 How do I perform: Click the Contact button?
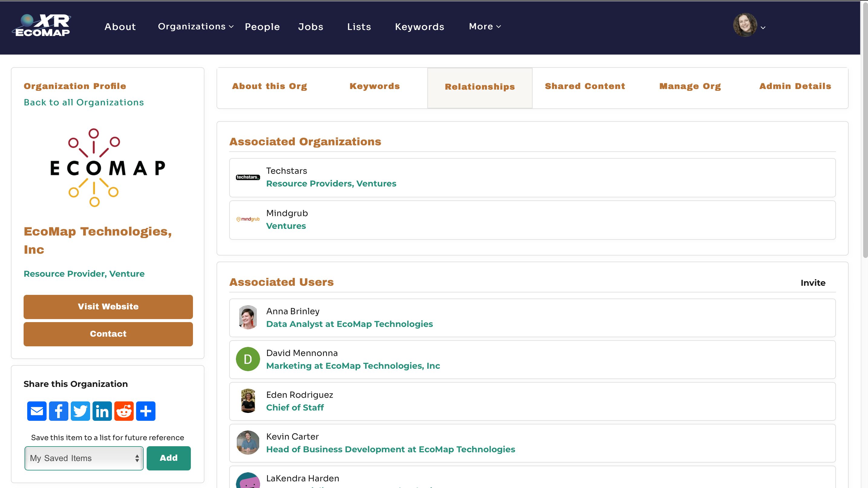[x=108, y=334]
